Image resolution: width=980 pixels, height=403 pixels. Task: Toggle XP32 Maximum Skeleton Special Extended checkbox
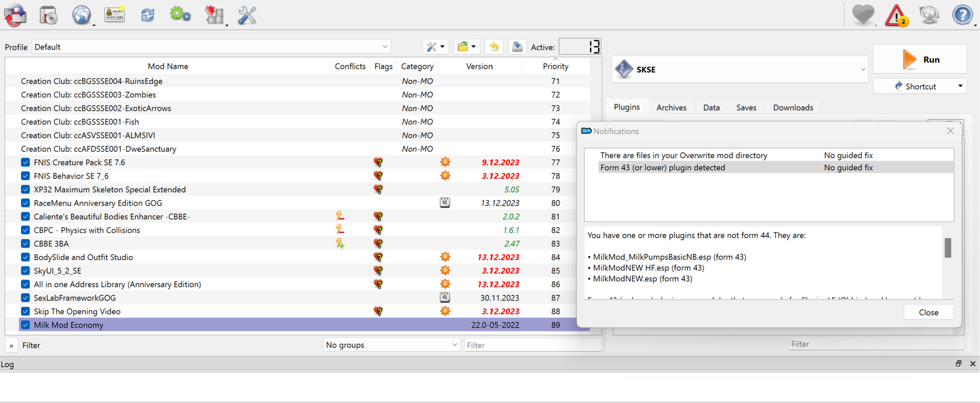pos(25,189)
